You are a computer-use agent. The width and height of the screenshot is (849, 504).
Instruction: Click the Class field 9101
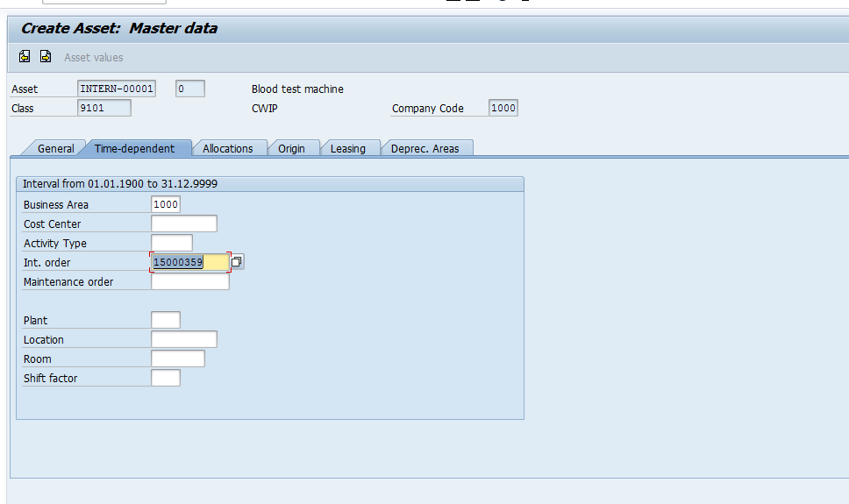point(104,108)
